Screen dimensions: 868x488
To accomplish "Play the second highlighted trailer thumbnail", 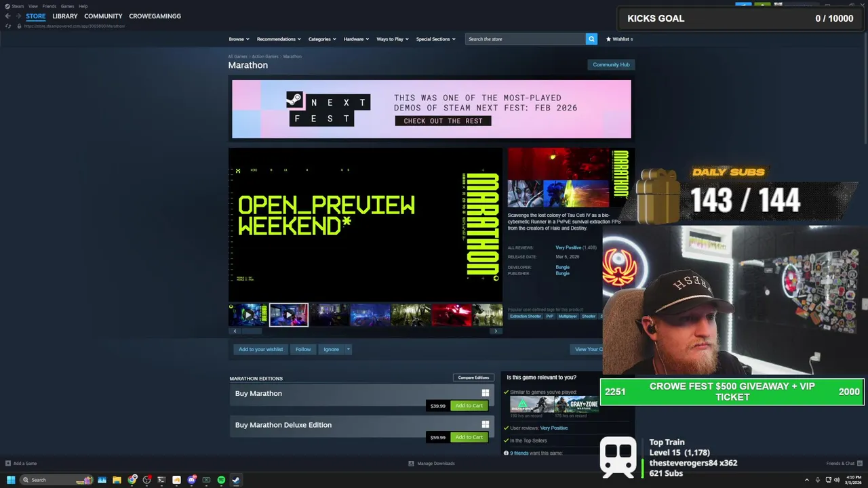I will [x=289, y=314].
